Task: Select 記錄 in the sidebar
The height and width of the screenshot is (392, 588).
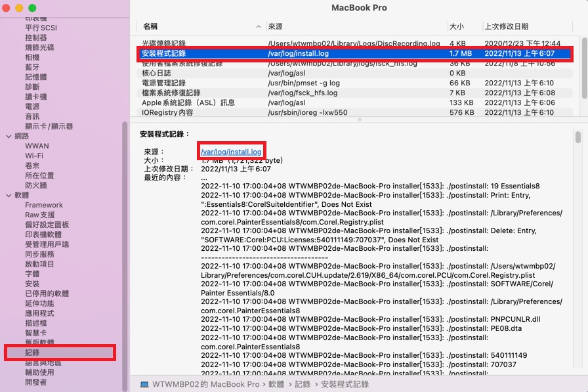Action: (60, 353)
